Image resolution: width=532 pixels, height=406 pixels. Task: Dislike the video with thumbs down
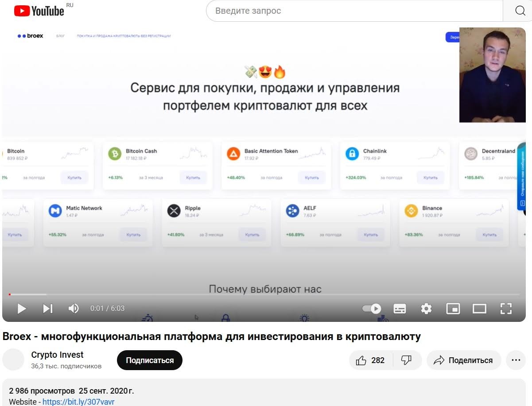[407, 360]
